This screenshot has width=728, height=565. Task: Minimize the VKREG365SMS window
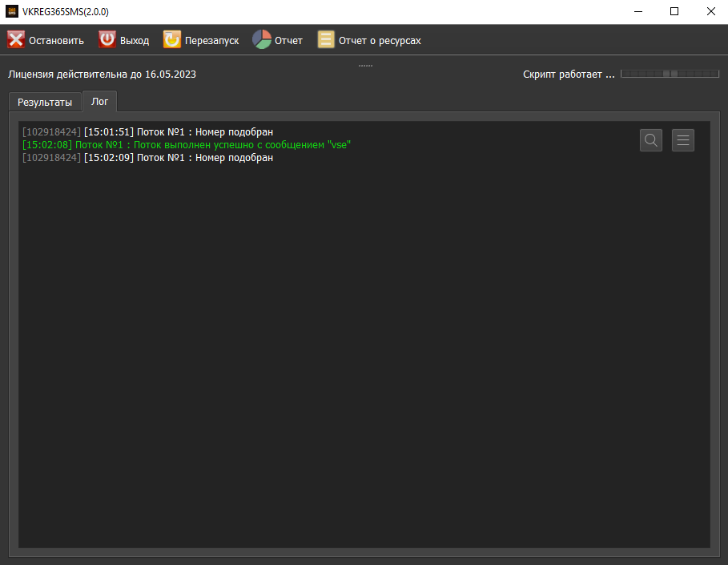click(638, 12)
